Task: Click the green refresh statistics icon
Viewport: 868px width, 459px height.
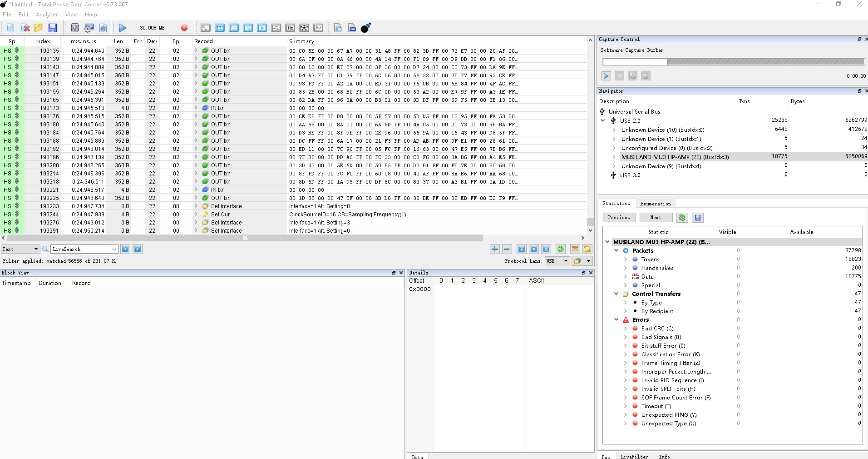Action: tap(682, 218)
